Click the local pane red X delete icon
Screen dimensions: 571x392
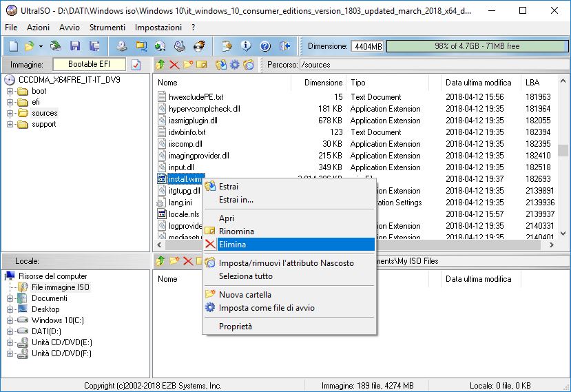point(188,261)
